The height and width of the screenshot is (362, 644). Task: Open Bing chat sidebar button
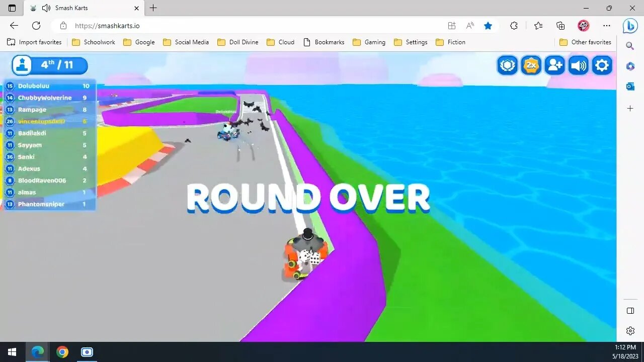[630, 26]
